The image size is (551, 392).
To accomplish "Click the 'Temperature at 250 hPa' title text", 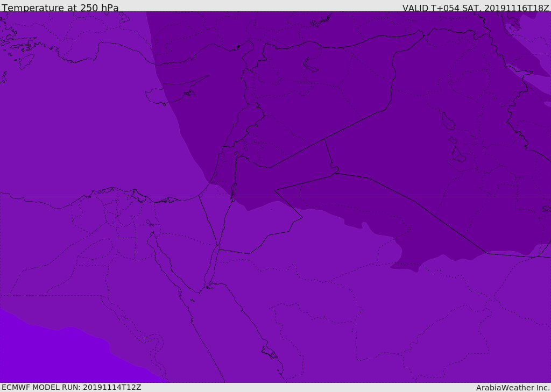I will (60, 8).
